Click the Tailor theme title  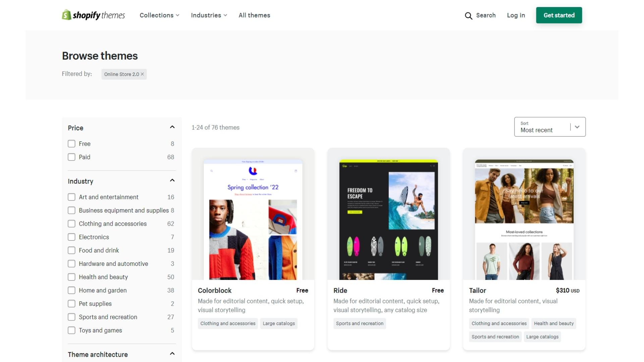pyautogui.click(x=477, y=291)
